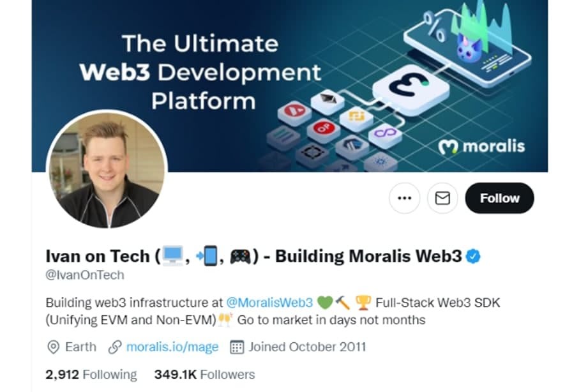Click the @IvanOnTech handle text
The image size is (588, 392).
pos(85,275)
